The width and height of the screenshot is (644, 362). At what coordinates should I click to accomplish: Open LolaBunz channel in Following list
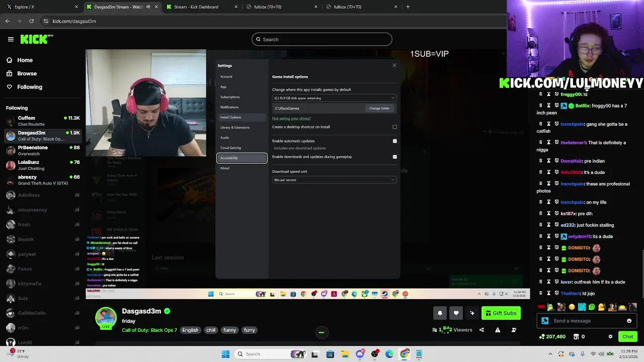tap(43, 165)
